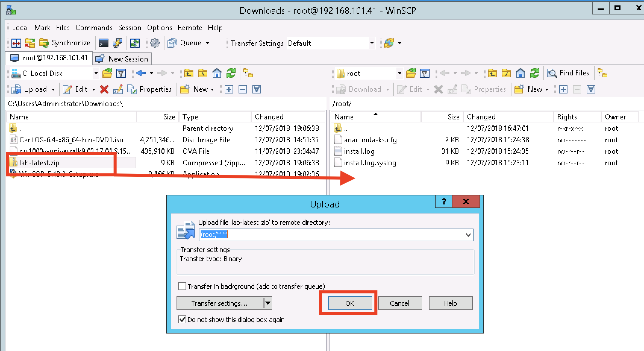Click the Synchronize toolbar button
Viewport: 644px width, 351px height.
pyautogui.click(x=65, y=43)
